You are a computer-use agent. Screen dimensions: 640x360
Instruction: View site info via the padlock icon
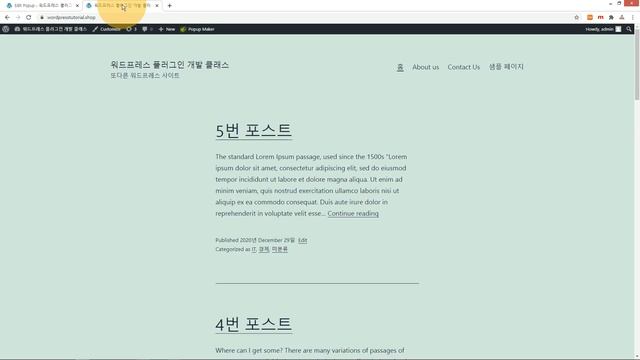coord(42,17)
